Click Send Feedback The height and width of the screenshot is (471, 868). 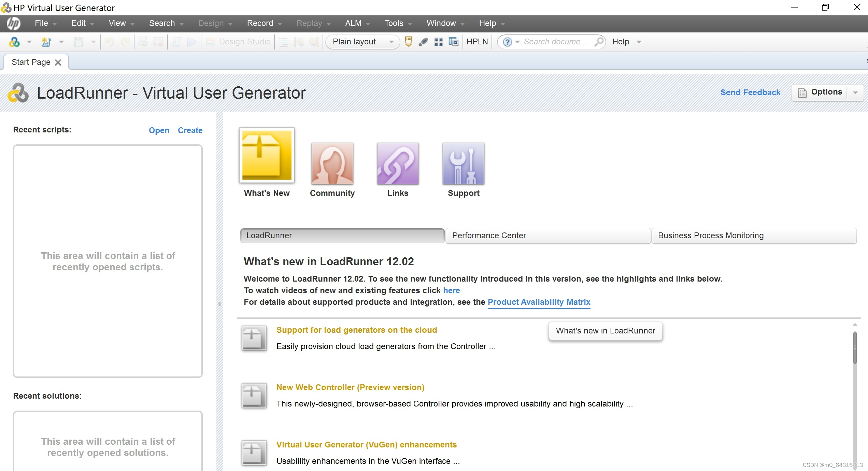coord(750,92)
